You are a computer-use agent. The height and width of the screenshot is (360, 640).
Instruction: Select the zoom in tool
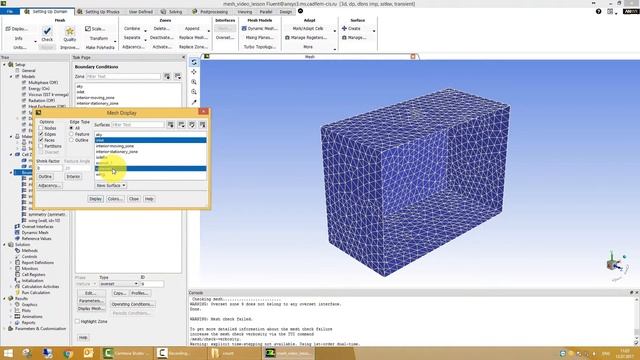194,82
